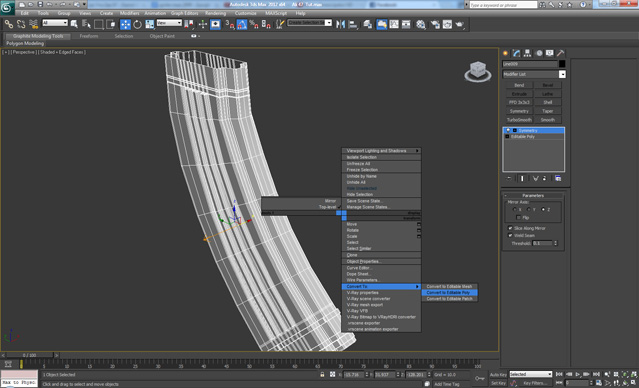Click the Threshold value field
This screenshot has width=639, height=388.
tap(542, 243)
